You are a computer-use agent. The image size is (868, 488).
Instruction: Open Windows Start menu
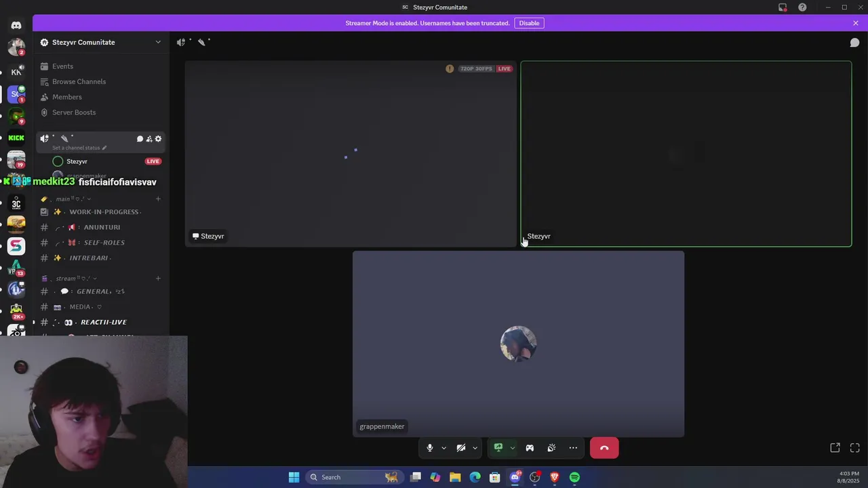(294, 477)
